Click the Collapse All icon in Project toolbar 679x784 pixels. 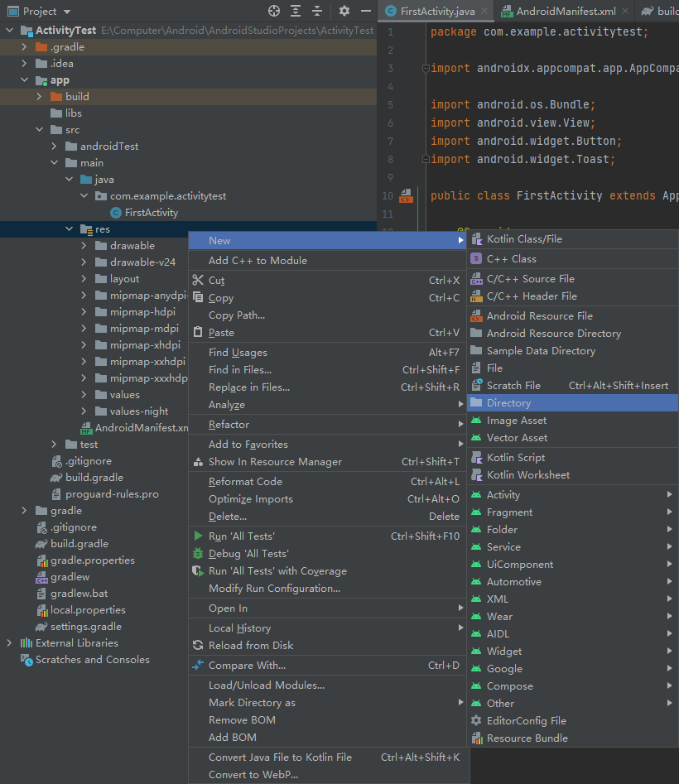tap(317, 11)
